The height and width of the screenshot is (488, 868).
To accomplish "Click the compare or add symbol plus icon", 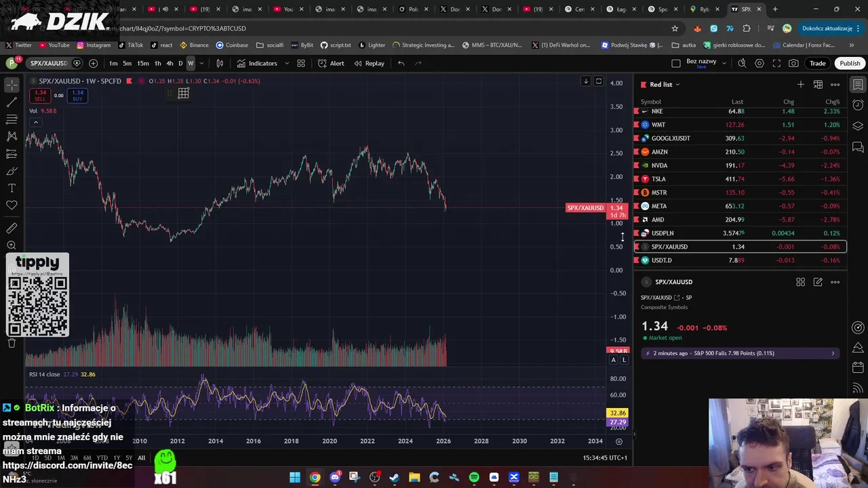I will [93, 63].
